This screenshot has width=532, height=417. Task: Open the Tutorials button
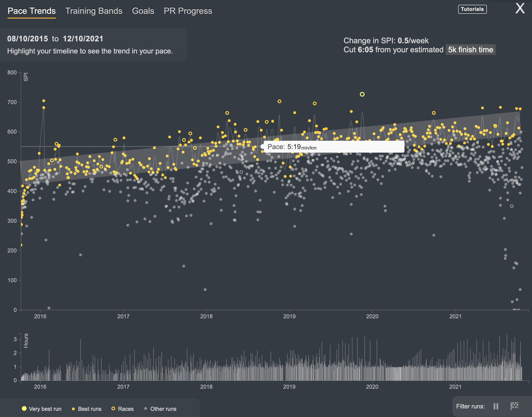[472, 9]
